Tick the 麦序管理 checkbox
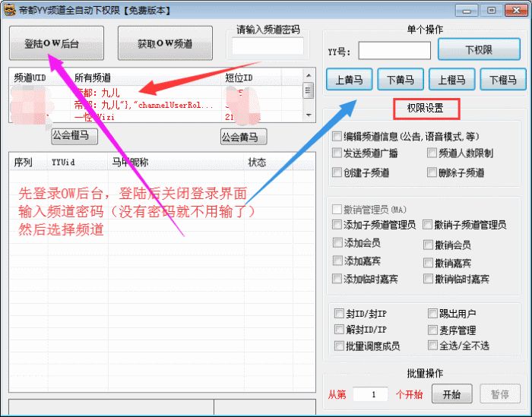Viewport: 532px width, 417px height. coord(432,330)
